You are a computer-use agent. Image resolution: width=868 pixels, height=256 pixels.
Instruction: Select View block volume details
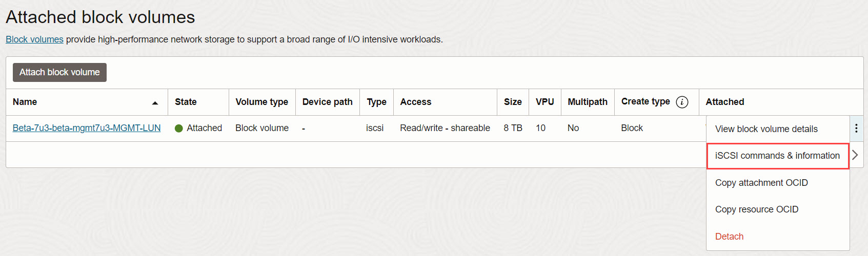pos(766,129)
